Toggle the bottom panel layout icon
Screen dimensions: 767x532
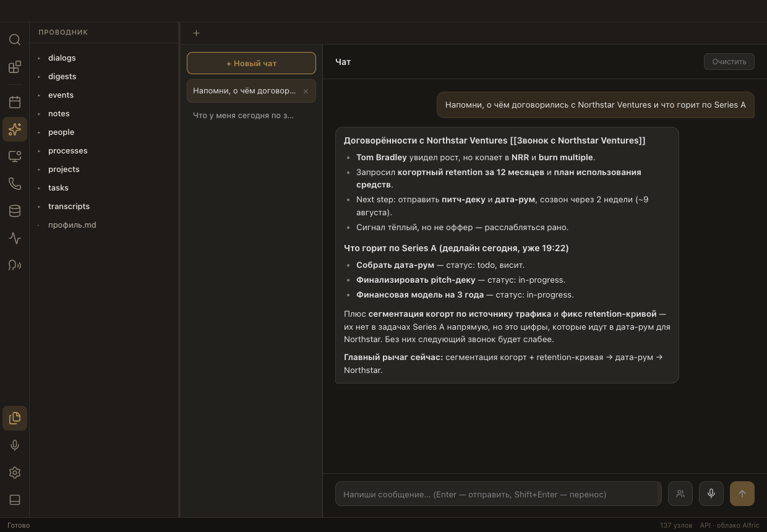tap(15, 500)
